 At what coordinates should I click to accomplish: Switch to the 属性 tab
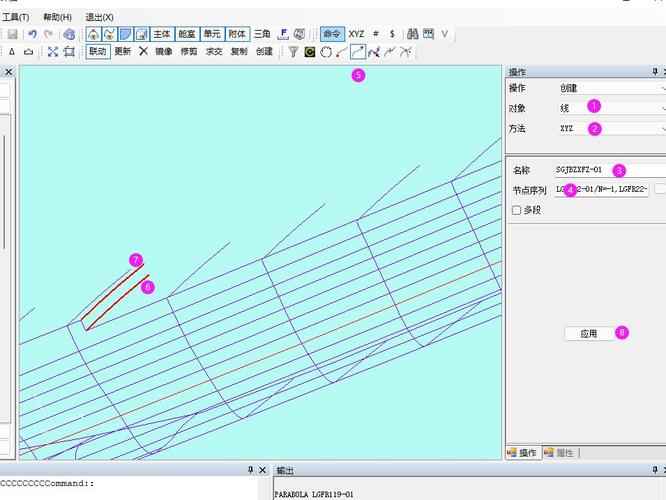tap(561, 453)
